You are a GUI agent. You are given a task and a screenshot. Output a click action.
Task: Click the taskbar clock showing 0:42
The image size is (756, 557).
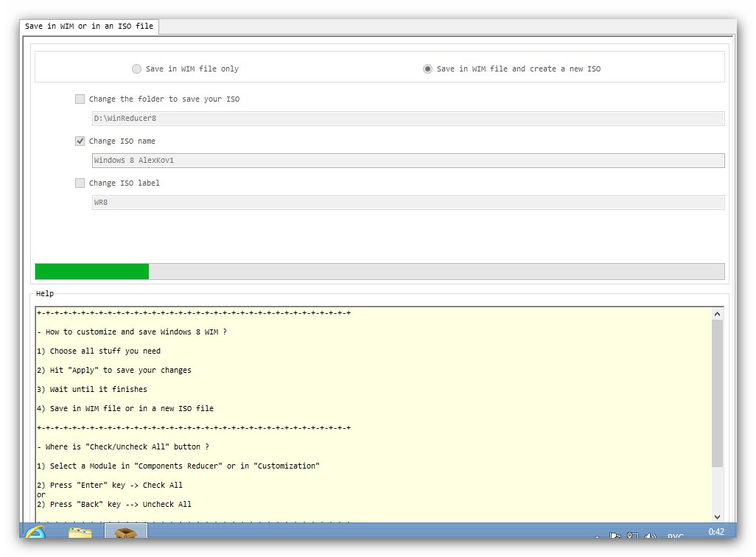tap(716, 532)
